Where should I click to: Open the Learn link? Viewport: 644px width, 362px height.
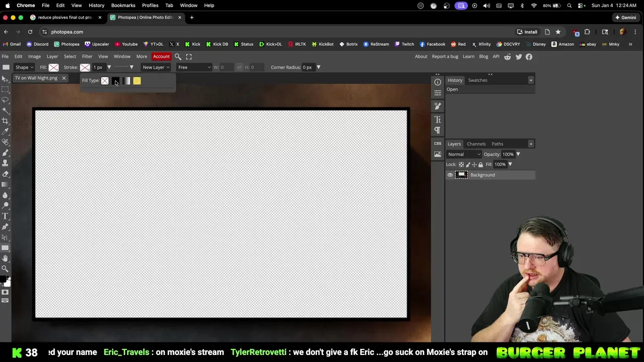click(x=468, y=56)
